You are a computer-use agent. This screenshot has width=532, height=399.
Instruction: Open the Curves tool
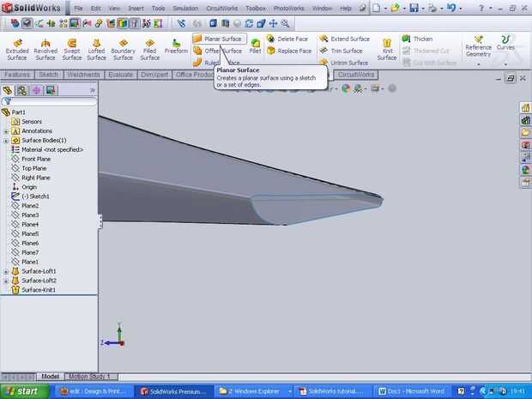point(505,43)
